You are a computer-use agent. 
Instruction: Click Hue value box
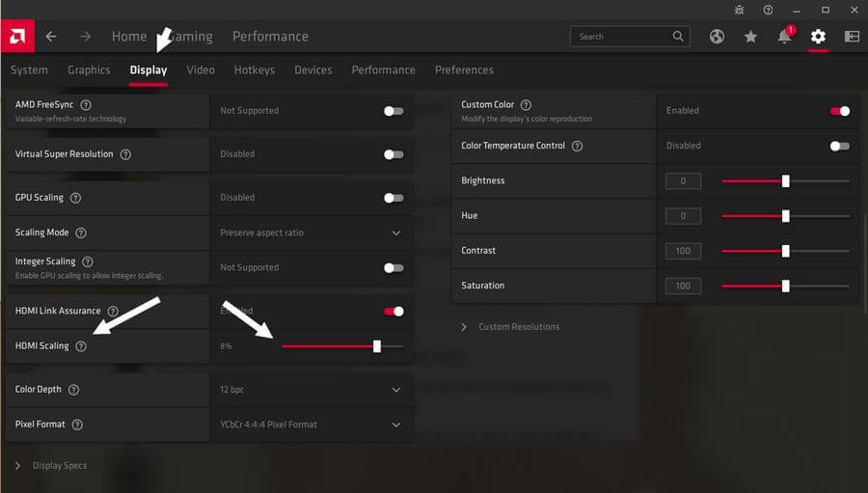click(x=683, y=216)
